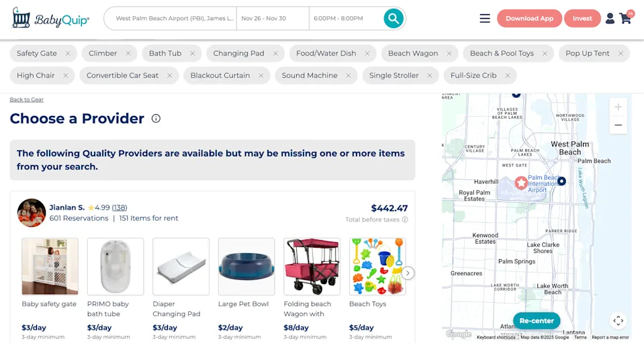Click the teal search magnifier button
Image resolution: width=644 pixels, height=343 pixels.
click(394, 19)
